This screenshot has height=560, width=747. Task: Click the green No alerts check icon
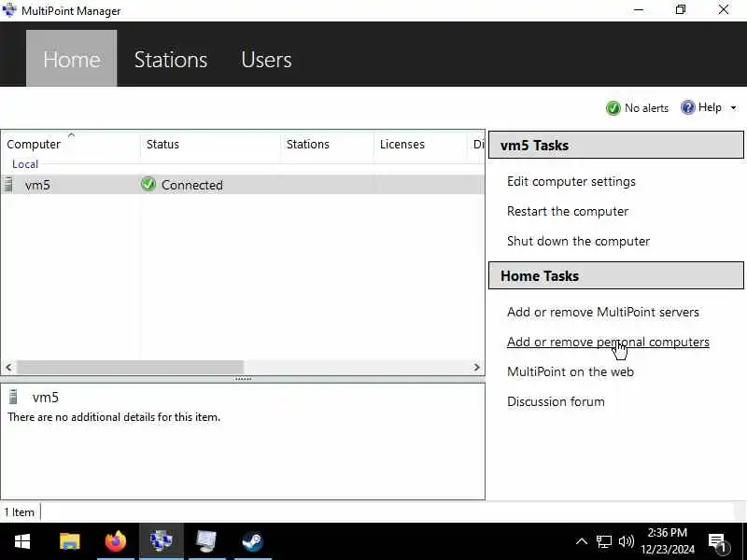coord(613,108)
